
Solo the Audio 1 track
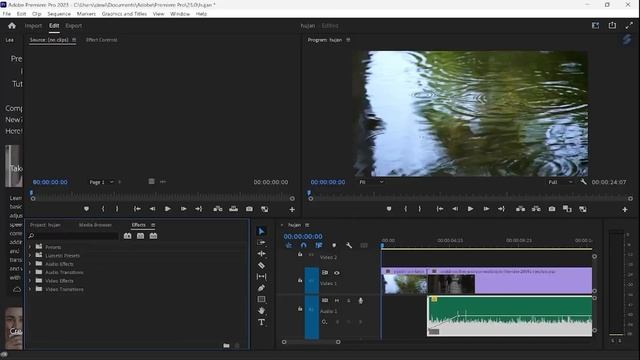349,300
